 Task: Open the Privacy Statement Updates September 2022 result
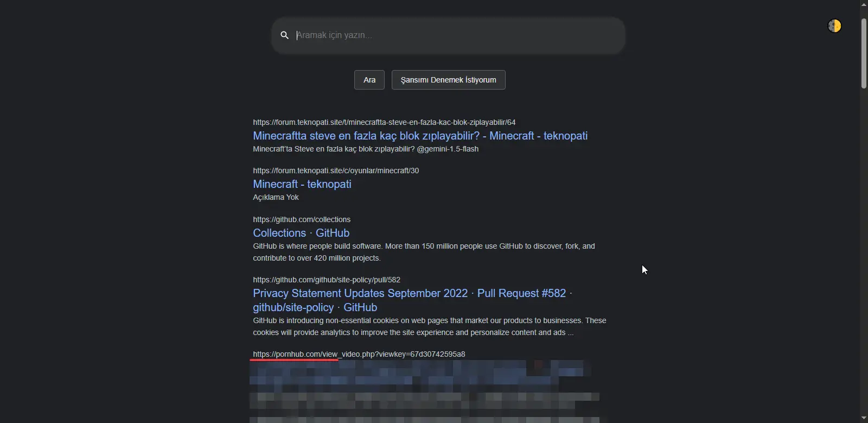[x=412, y=300]
